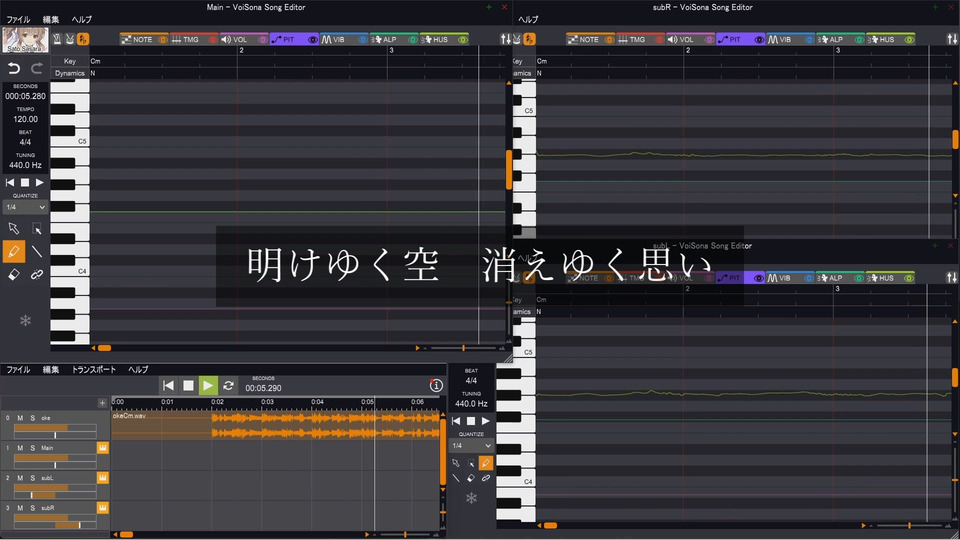Toggle ALP visibility eye in Main editor
Screen dimensions: 960x540
413,40
